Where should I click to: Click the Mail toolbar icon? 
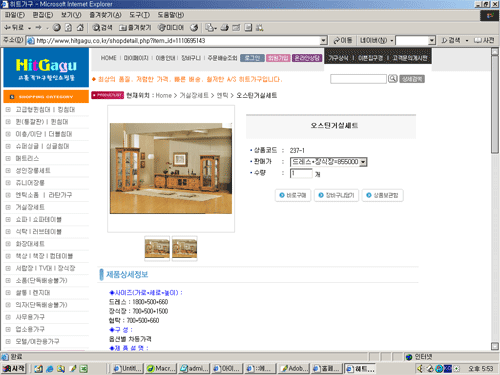pyautogui.click(x=211, y=28)
